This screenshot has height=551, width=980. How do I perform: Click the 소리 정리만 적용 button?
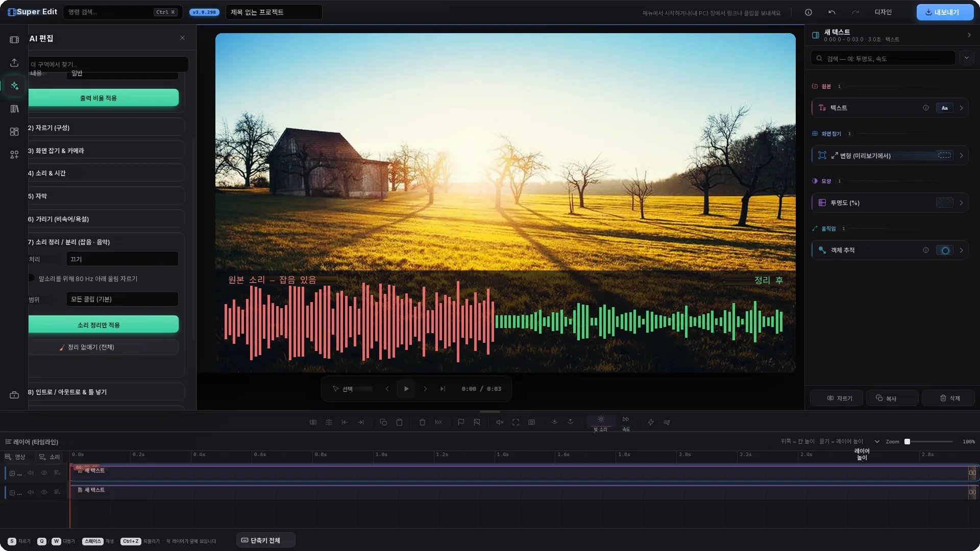(x=103, y=325)
